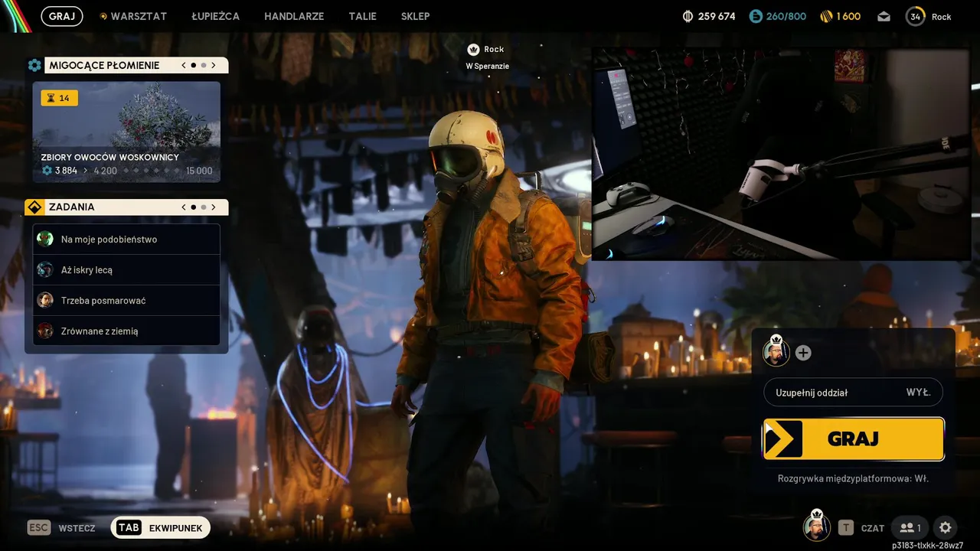Open the level 34 profile badge
Image resolution: width=980 pixels, height=551 pixels.
pos(916,16)
